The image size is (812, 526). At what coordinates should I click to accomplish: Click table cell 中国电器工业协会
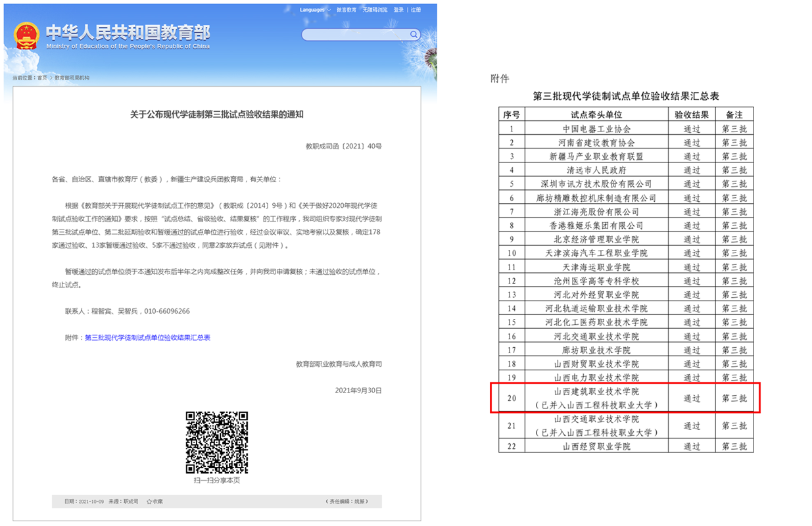coord(596,129)
